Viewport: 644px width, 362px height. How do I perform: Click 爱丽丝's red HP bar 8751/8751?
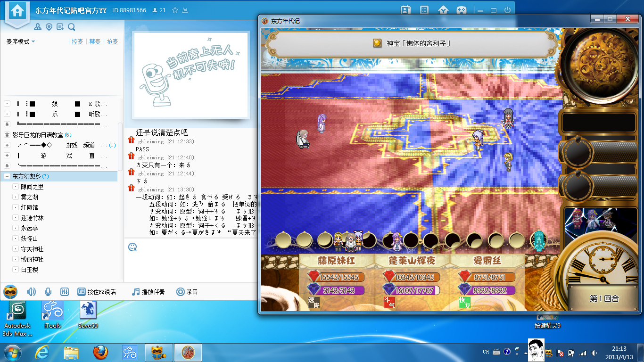pyautogui.click(x=487, y=277)
